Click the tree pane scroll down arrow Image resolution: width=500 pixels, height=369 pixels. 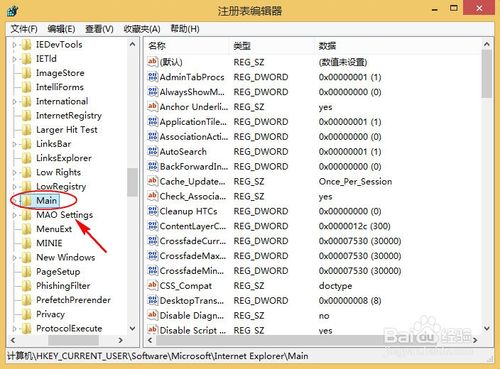pos(132,329)
